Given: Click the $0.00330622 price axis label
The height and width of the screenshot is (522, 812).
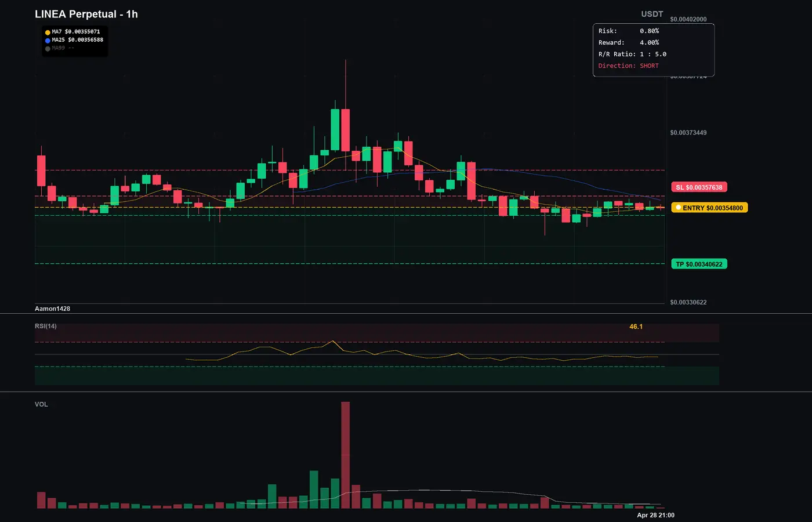Looking at the screenshot, I should click(x=688, y=302).
